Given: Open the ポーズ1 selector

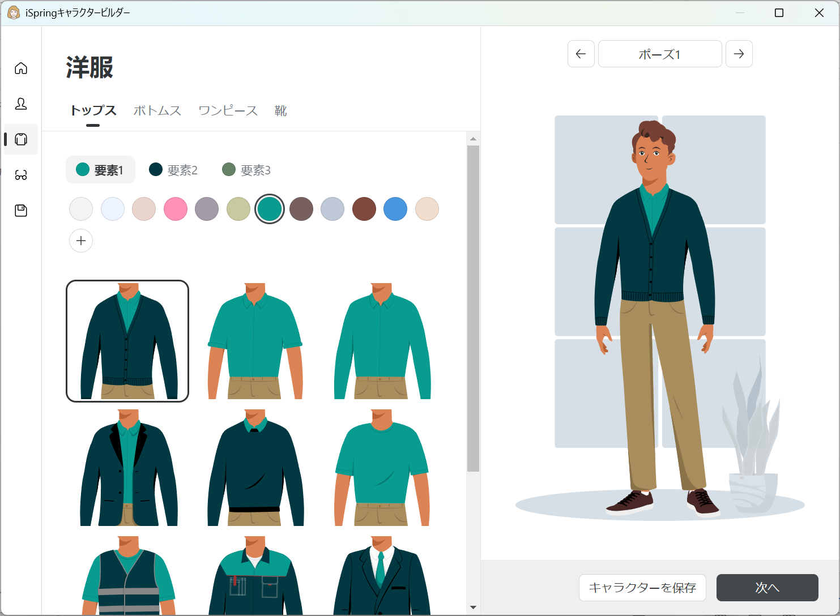Looking at the screenshot, I should coord(659,54).
